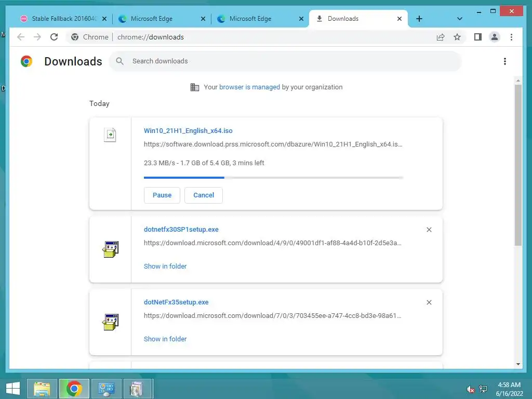The width and height of the screenshot is (532, 399).
Task: Click the network tray icon
Action: [x=483, y=389]
